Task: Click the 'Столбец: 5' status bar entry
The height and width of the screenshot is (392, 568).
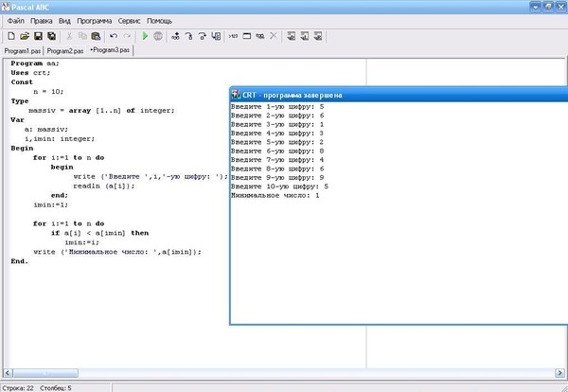Action: click(56, 388)
